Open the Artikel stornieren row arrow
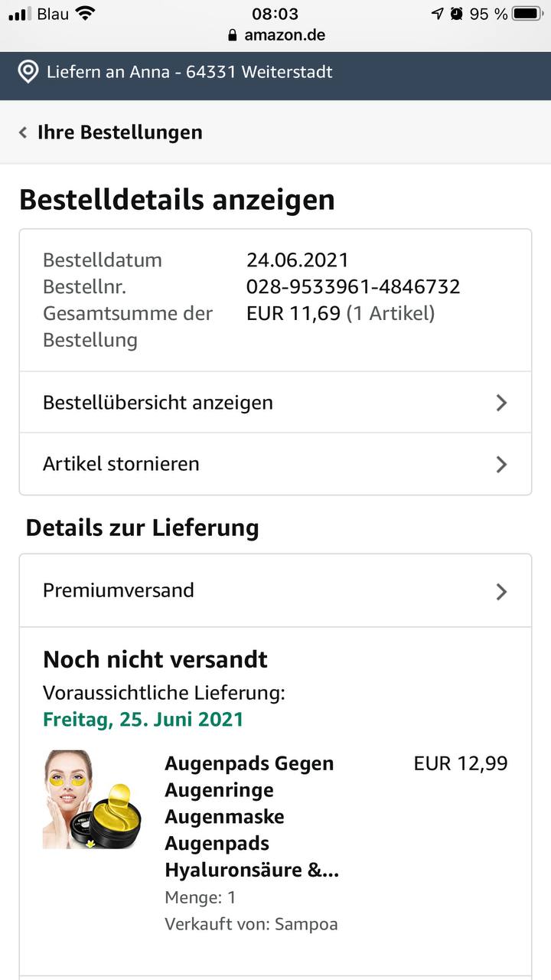Viewport: 551px width, 980px height. click(x=501, y=464)
